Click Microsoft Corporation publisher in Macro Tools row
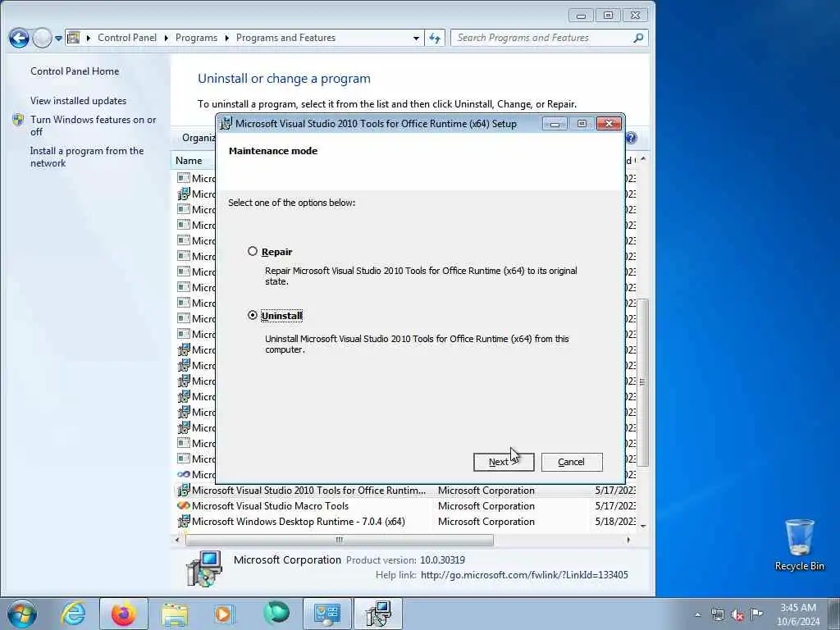This screenshot has width=840, height=630. (486, 505)
